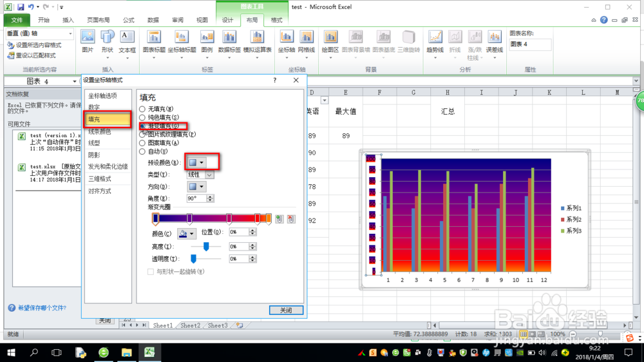The width and height of the screenshot is (644, 362).
Task: Select 图片或纹理填充 (Picture or texture fill)
Action: pos(142,135)
